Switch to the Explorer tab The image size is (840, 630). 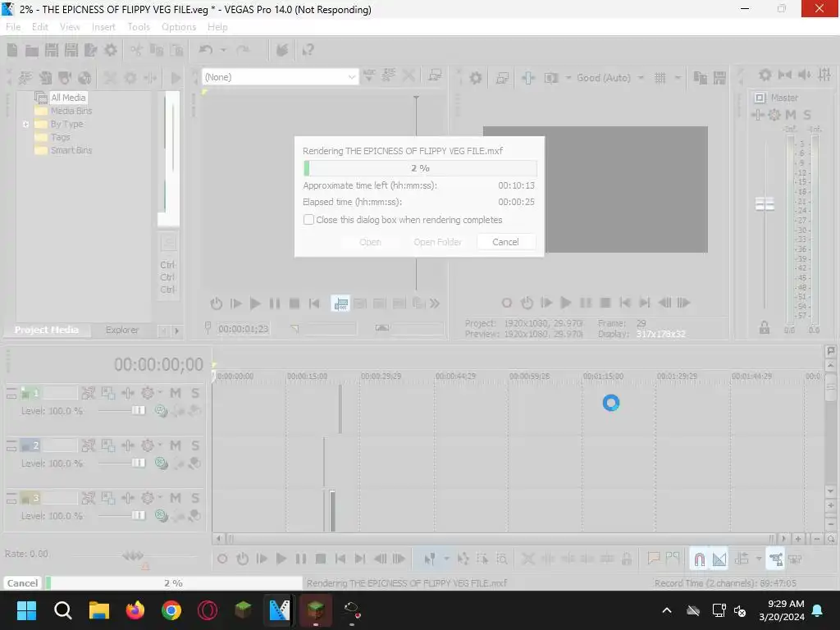tap(122, 330)
